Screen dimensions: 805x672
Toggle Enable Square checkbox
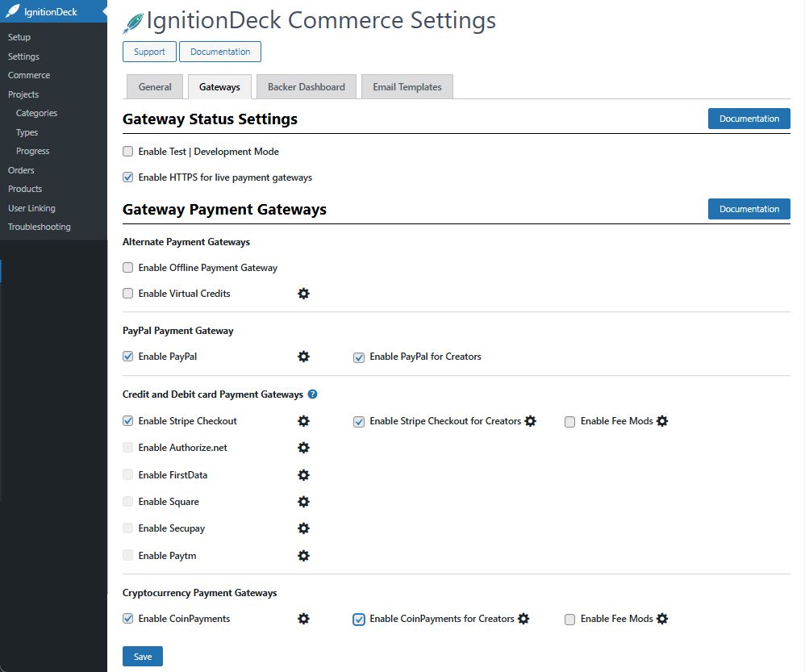(127, 502)
